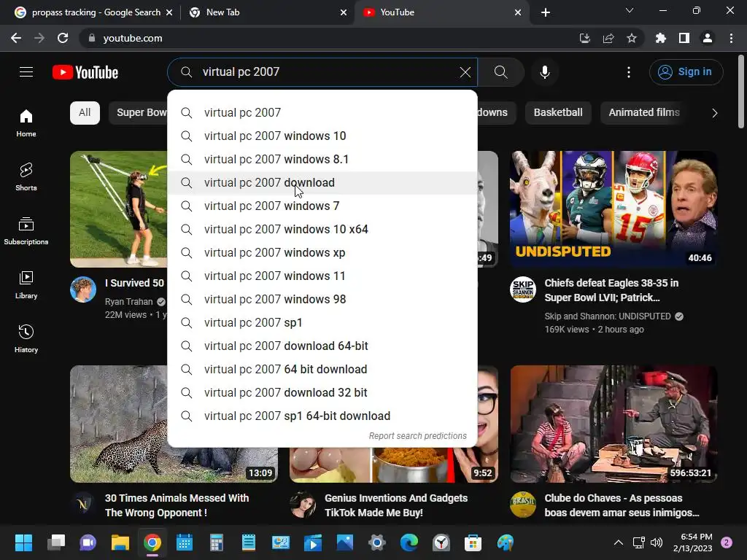Viewport: 747px width, 560px height.
Task: Open Ryan Trahan channel avatar
Action: [x=83, y=289]
